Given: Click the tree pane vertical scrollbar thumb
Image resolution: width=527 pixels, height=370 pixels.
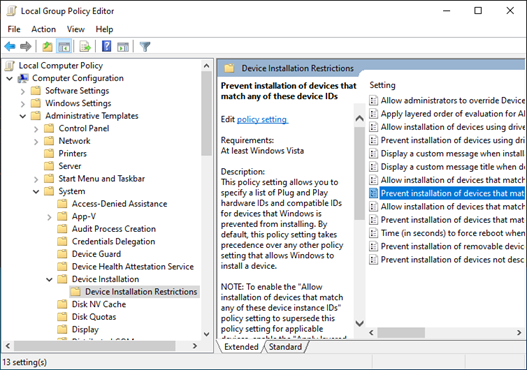Looking at the screenshot, I should 206,113.
